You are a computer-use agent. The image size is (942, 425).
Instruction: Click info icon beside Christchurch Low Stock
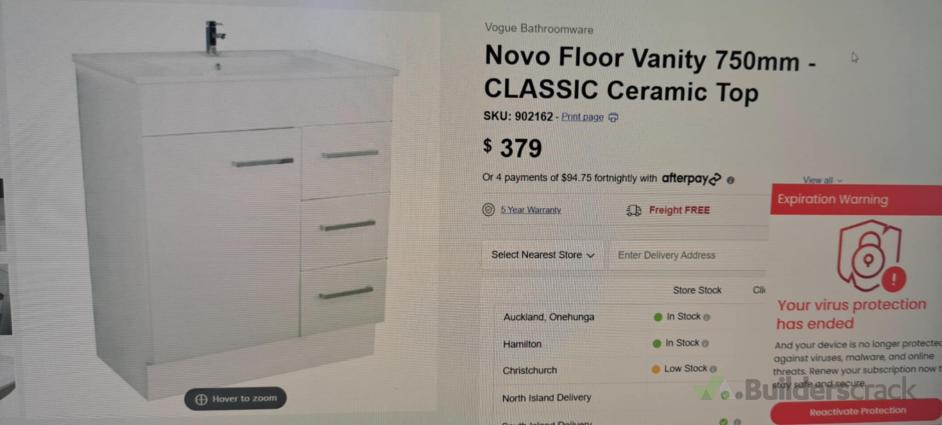pyautogui.click(x=713, y=369)
